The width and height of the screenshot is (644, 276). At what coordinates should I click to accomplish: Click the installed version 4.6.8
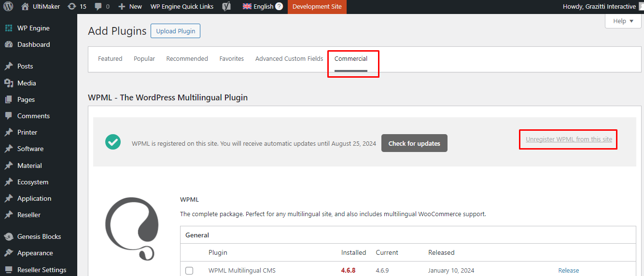pyautogui.click(x=348, y=271)
